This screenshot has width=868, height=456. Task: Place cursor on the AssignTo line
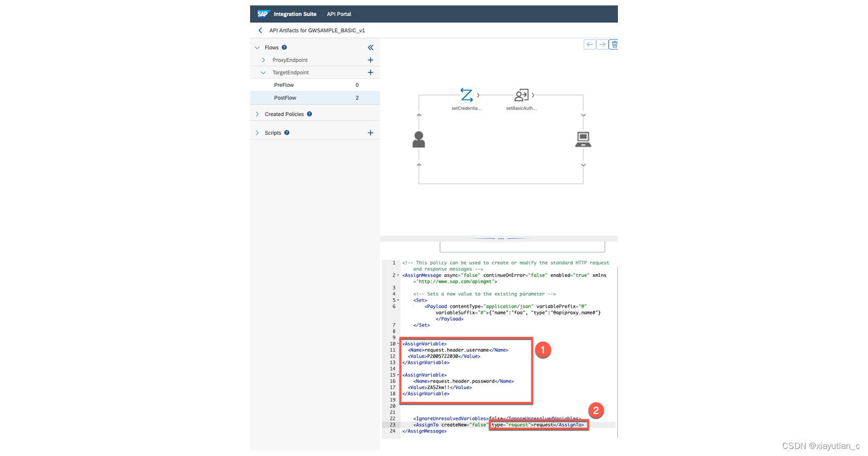(x=499, y=425)
